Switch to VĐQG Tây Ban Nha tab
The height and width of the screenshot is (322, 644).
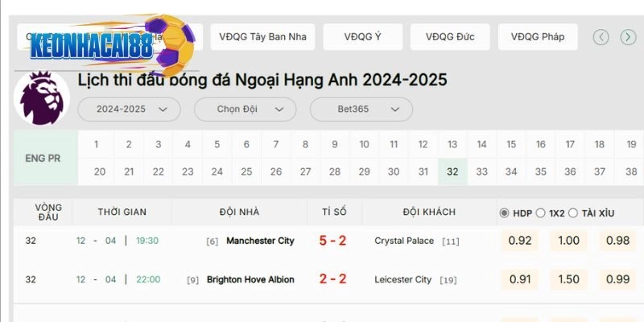[262, 36]
